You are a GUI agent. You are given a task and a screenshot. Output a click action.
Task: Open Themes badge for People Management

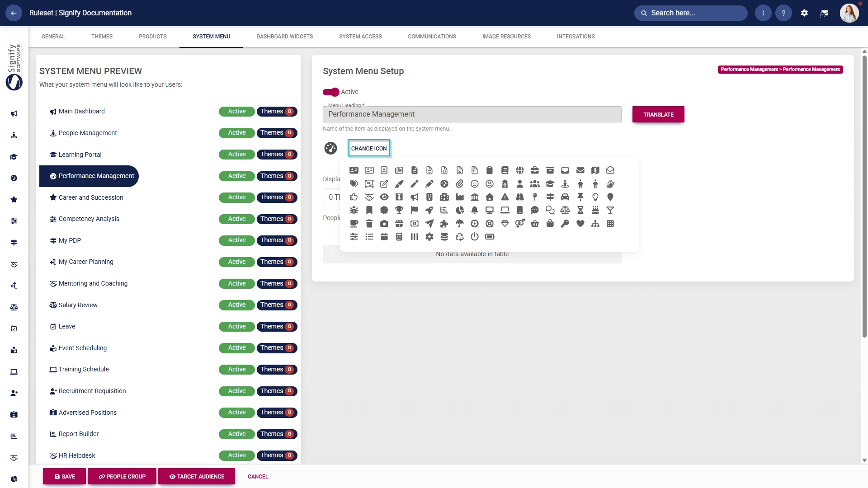click(277, 133)
